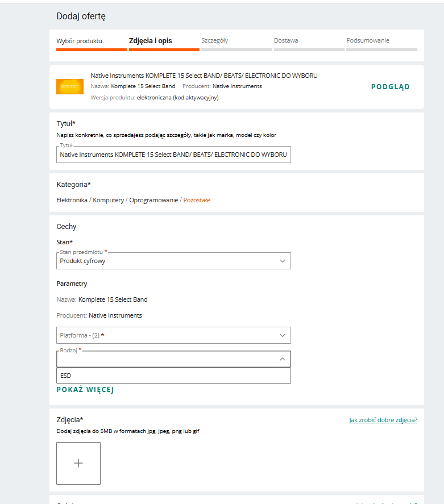Viewport: 444px width, 504px height.
Task: Focus the Tytuł text input field
Action: 173,155
